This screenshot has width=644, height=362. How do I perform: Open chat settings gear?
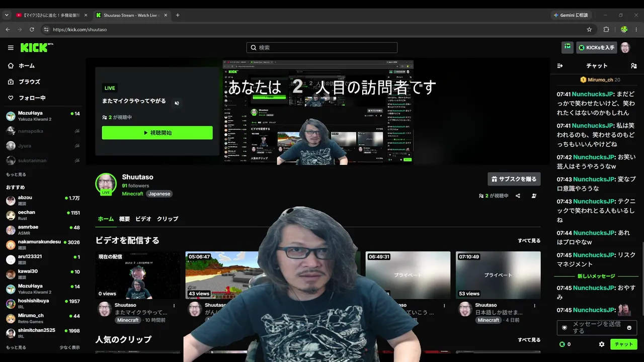pos(602,344)
